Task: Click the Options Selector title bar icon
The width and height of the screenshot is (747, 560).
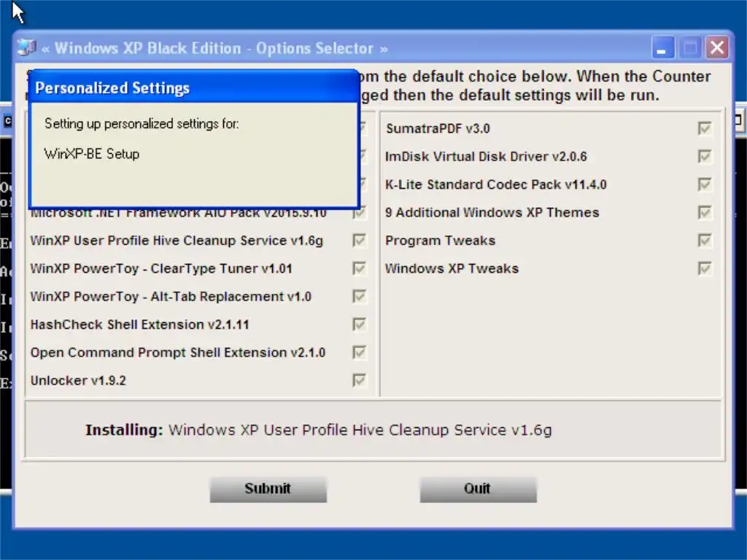Action: [27, 47]
